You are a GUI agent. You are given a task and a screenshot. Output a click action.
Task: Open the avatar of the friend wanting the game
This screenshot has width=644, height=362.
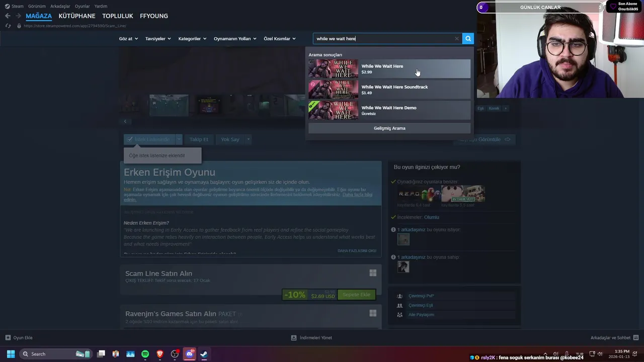coord(403,239)
